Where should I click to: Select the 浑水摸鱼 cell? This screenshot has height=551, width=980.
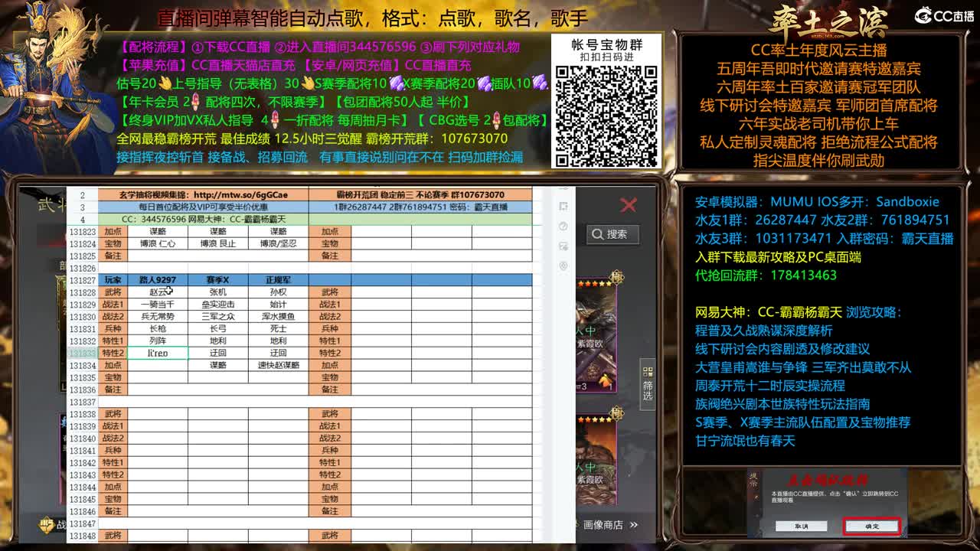(278, 317)
